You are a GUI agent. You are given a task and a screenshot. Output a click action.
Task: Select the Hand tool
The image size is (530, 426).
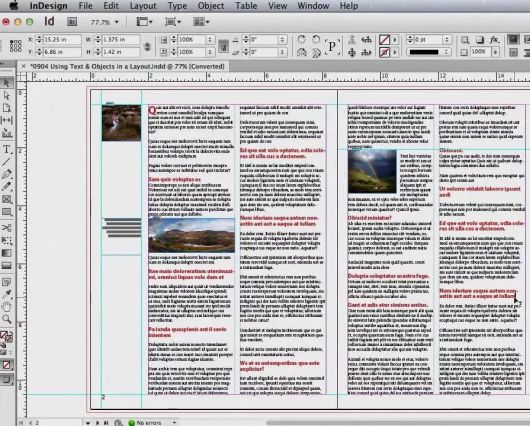(x=7, y=307)
